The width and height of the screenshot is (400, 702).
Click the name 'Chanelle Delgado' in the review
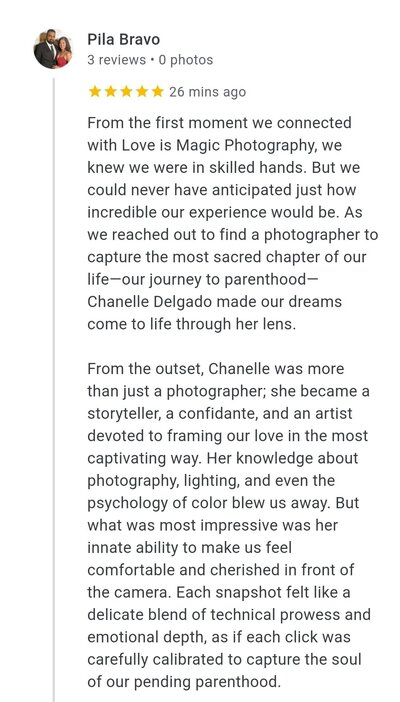tap(150, 302)
